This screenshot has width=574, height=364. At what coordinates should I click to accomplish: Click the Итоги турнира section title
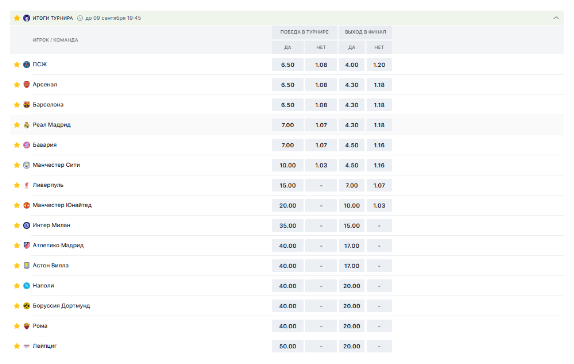[53, 18]
